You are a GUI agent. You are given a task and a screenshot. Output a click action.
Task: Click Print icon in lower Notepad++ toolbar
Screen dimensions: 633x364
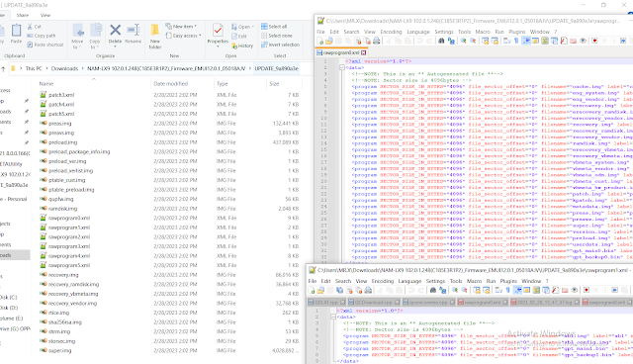click(368, 290)
